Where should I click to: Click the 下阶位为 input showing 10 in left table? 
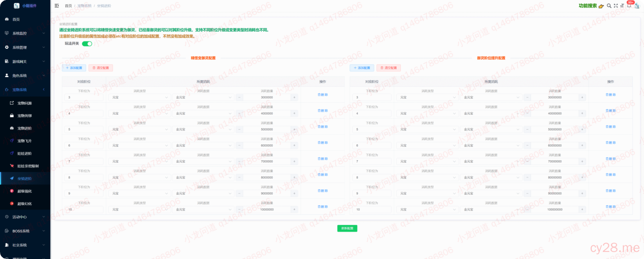[x=84, y=210]
